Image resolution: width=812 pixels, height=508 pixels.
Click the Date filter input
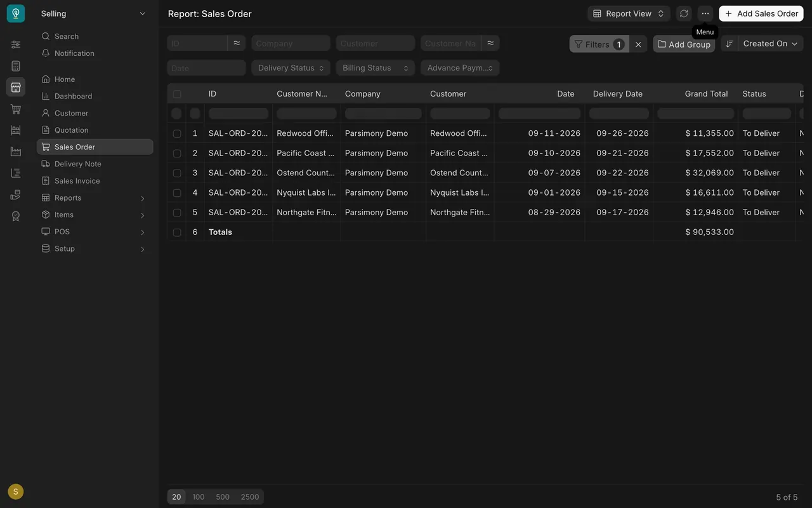[206, 68]
